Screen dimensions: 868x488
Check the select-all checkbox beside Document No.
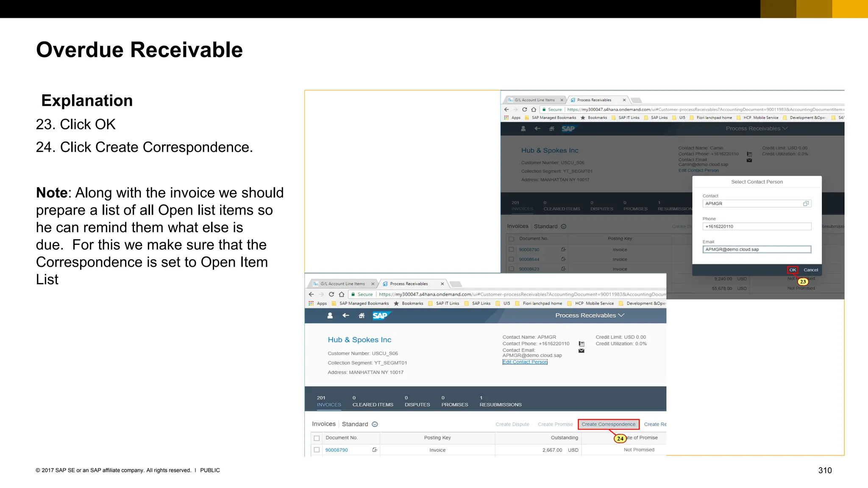click(x=317, y=438)
